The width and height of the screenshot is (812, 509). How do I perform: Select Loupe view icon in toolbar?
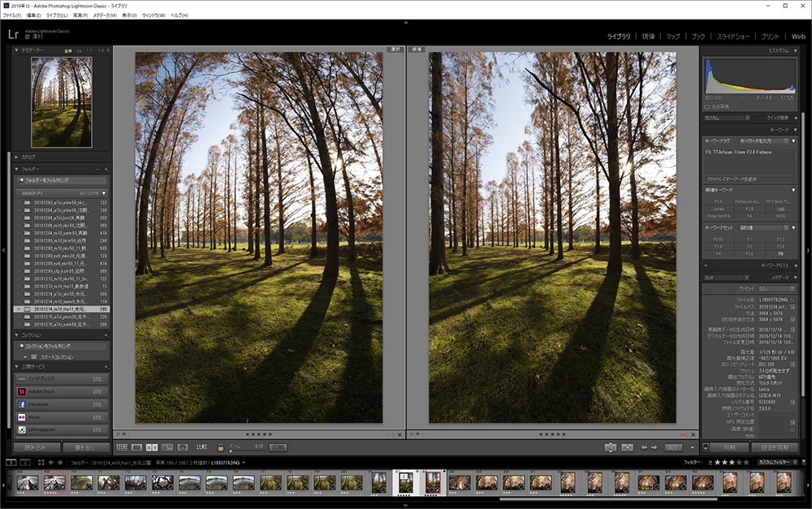(x=136, y=447)
